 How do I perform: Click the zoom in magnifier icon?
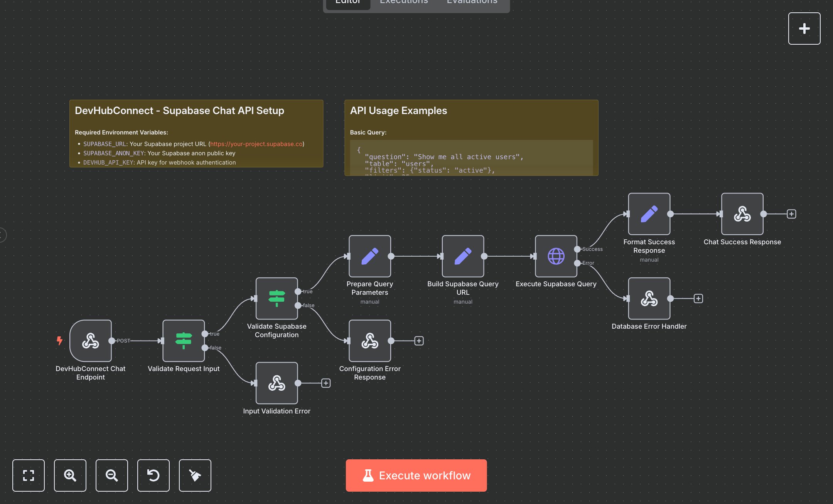(70, 475)
